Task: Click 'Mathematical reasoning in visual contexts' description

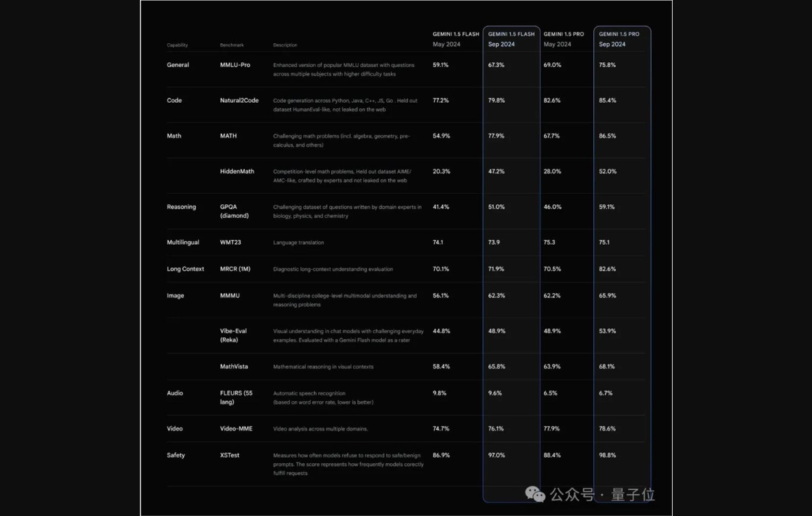Action: point(323,367)
